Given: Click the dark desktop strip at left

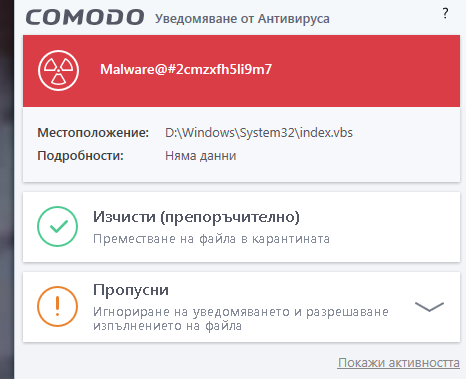Looking at the screenshot, I should 7,189.
